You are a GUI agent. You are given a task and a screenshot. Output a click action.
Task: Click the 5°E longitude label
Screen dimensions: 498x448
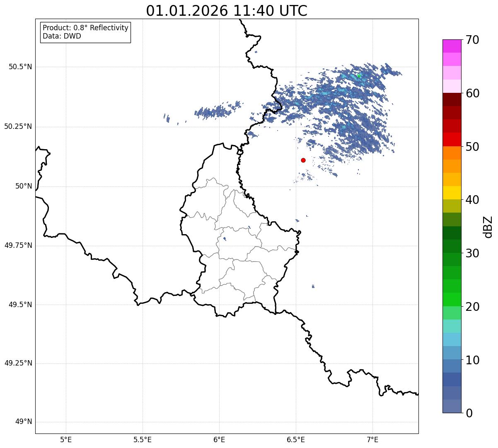click(x=66, y=439)
